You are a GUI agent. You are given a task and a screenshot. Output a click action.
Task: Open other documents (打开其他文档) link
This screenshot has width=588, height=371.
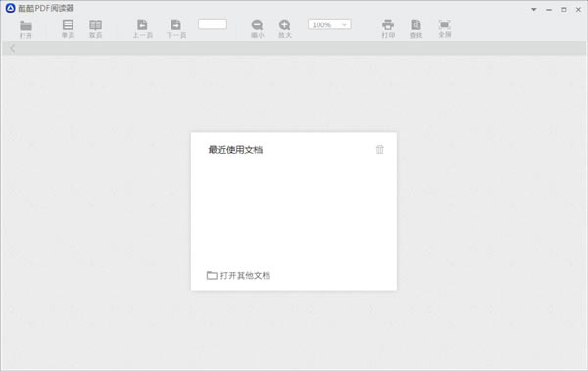click(238, 275)
